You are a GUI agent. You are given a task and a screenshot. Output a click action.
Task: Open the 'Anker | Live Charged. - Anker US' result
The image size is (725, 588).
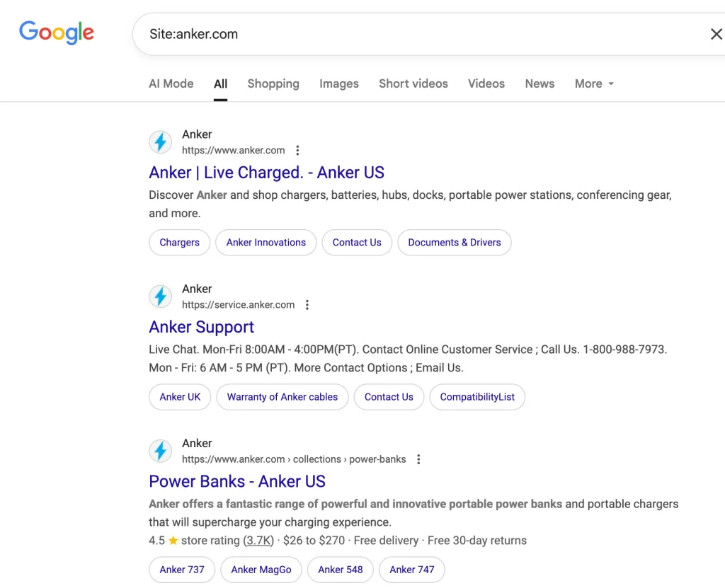266,173
